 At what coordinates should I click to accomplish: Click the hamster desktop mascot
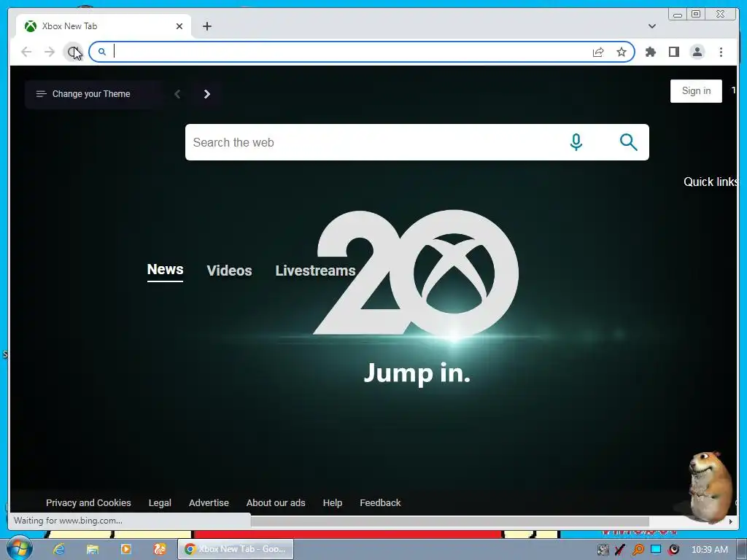click(x=711, y=487)
